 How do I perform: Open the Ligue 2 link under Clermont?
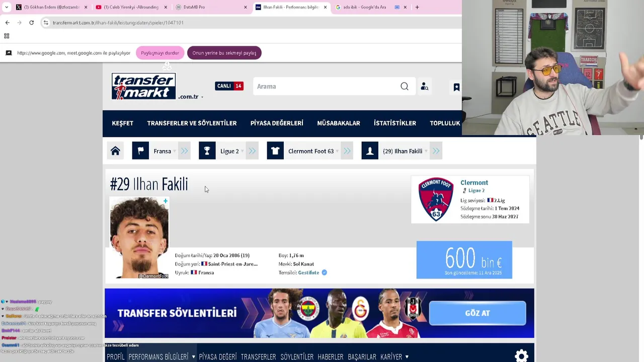click(x=476, y=191)
